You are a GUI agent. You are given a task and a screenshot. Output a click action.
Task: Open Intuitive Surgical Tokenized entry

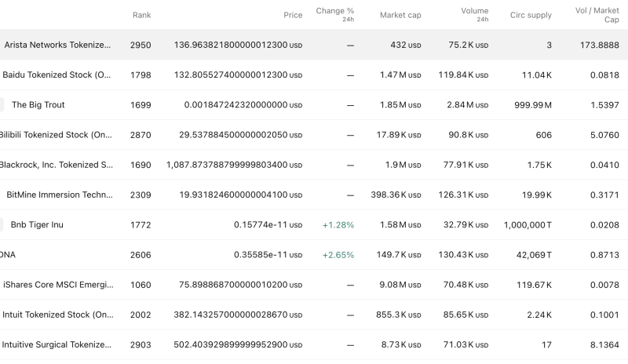(57, 344)
